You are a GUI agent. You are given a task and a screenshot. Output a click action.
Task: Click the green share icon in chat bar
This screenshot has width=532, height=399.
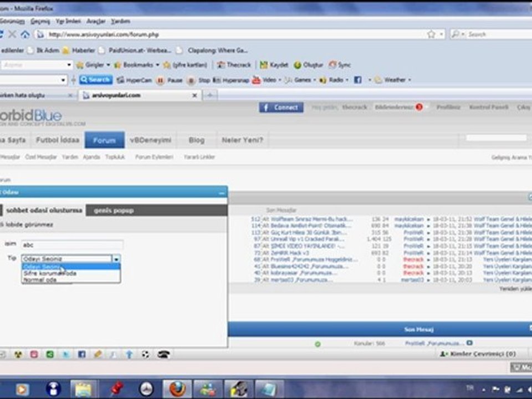click(x=50, y=355)
